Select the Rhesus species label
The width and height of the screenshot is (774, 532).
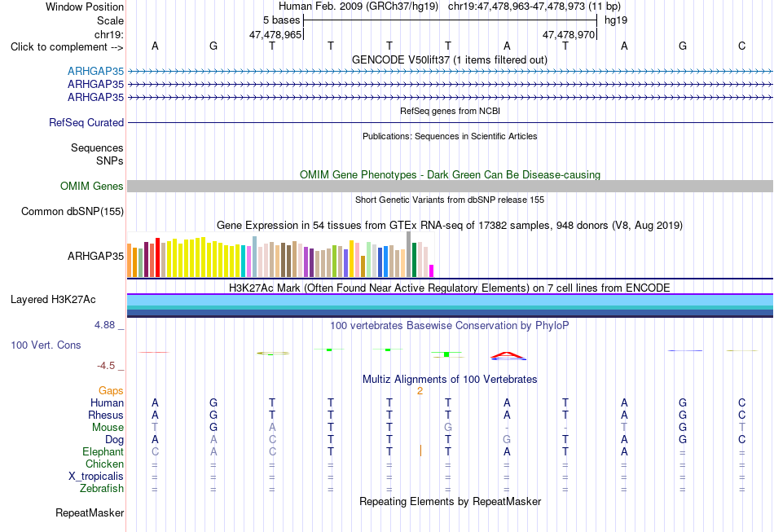106,415
